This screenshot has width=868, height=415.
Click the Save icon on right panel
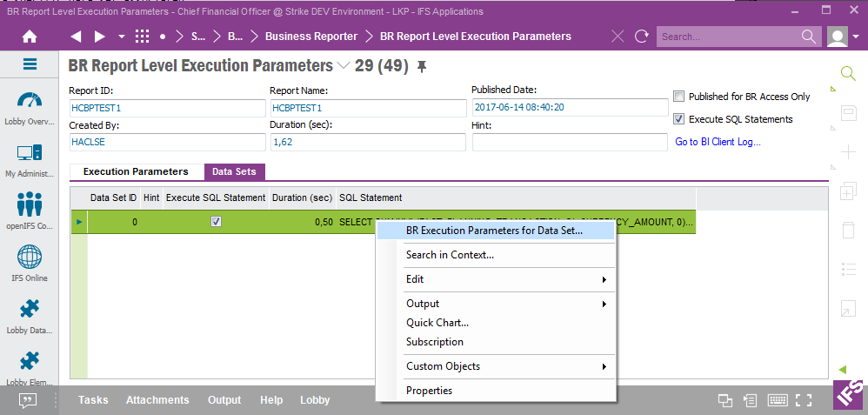(x=849, y=113)
